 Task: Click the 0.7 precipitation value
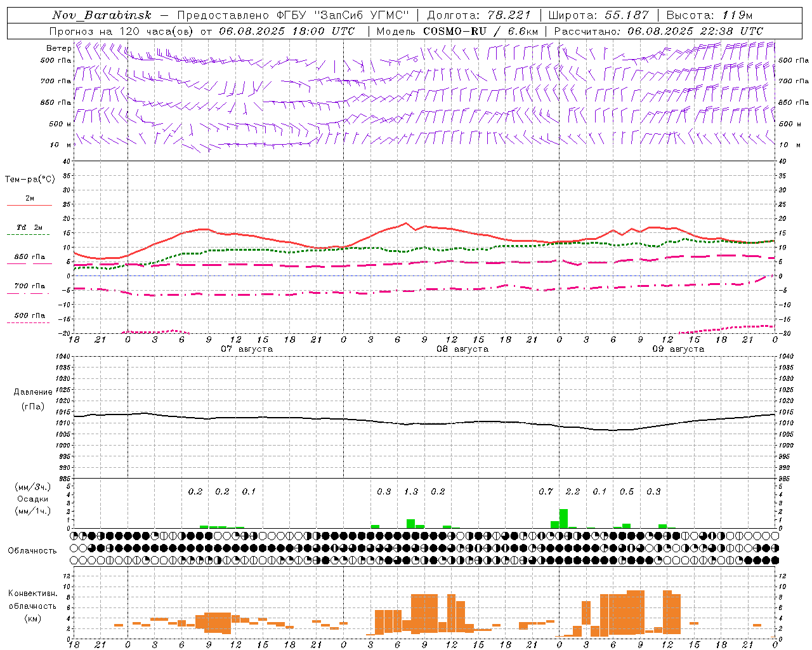point(546,491)
